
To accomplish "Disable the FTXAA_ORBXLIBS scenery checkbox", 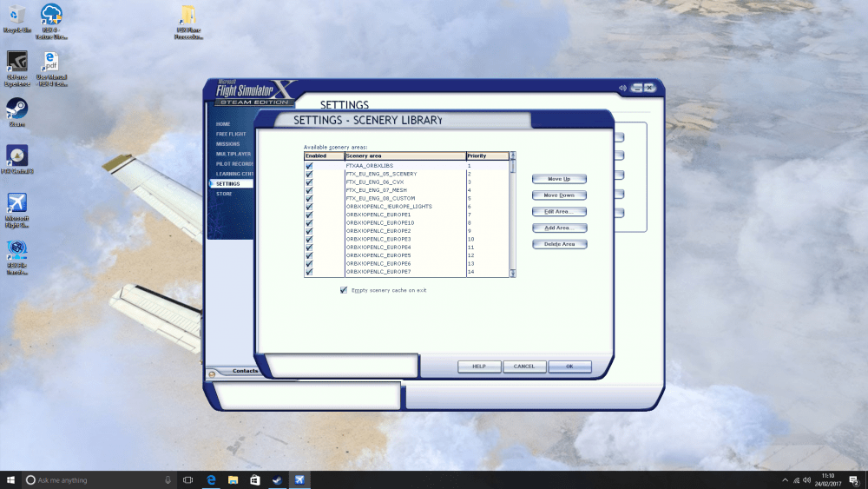I will (x=309, y=166).
